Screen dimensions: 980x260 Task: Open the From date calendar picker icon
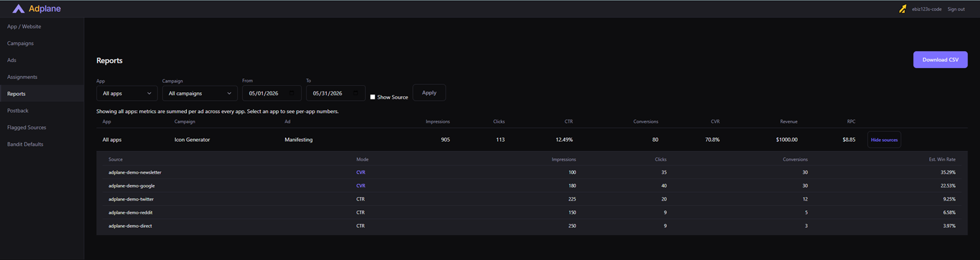[x=291, y=93]
